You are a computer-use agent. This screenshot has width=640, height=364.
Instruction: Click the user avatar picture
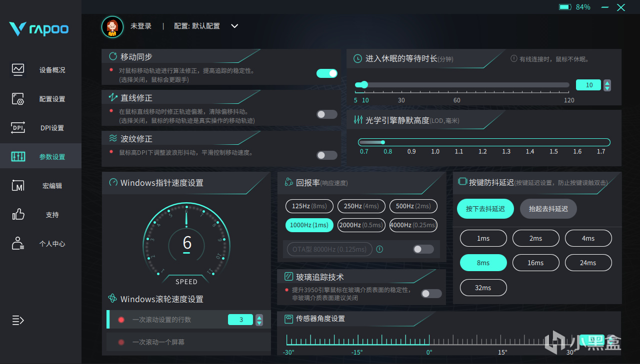click(x=112, y=26)
